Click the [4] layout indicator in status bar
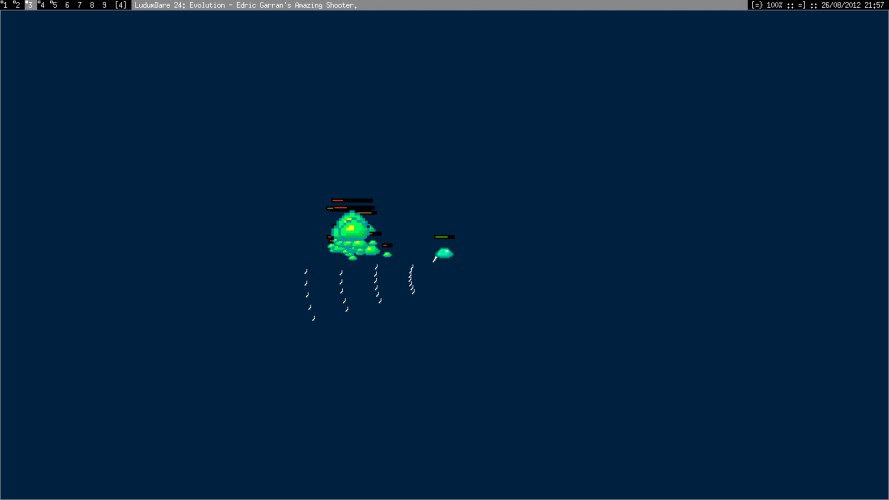 pyautogui.click(x=121, y=5)
